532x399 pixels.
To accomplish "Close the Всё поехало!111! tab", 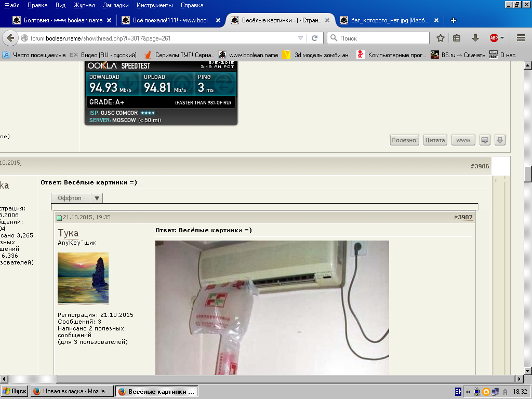I will click(218, 20).
